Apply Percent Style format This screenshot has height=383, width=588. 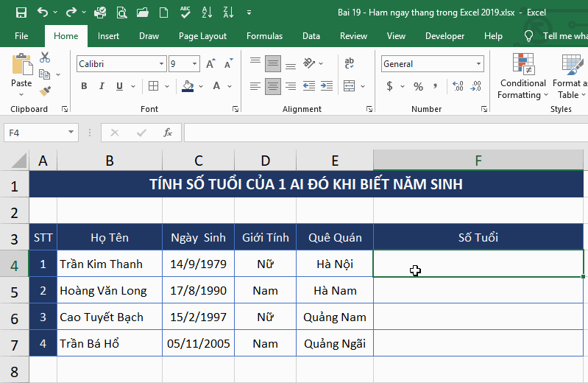418,87
